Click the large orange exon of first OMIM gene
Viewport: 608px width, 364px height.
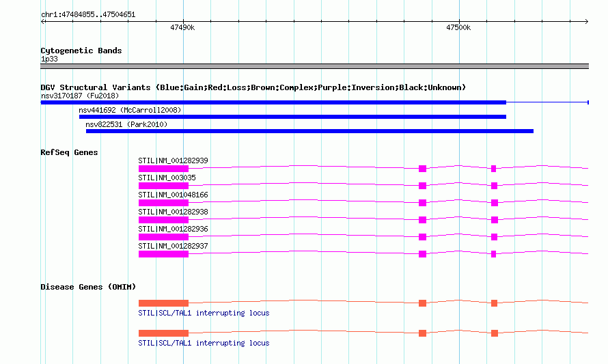164,303
